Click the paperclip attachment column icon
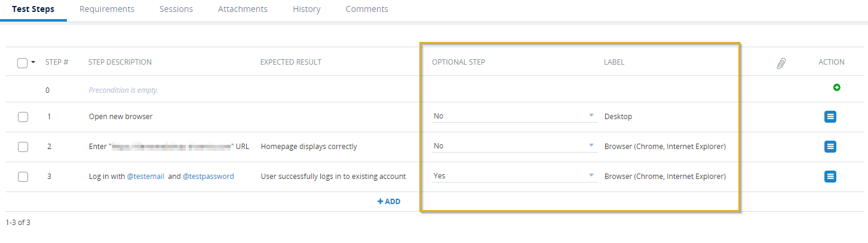 click(x=781, y=63)
